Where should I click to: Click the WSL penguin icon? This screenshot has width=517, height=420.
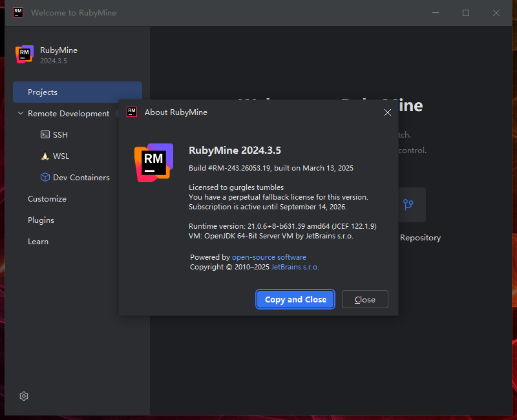click(x=45, y=156)
